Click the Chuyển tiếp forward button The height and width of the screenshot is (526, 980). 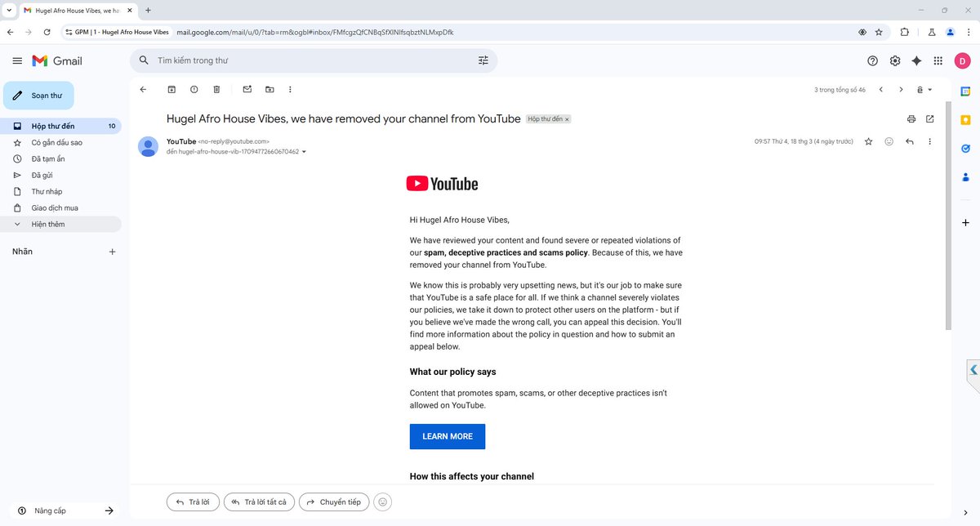334,501
